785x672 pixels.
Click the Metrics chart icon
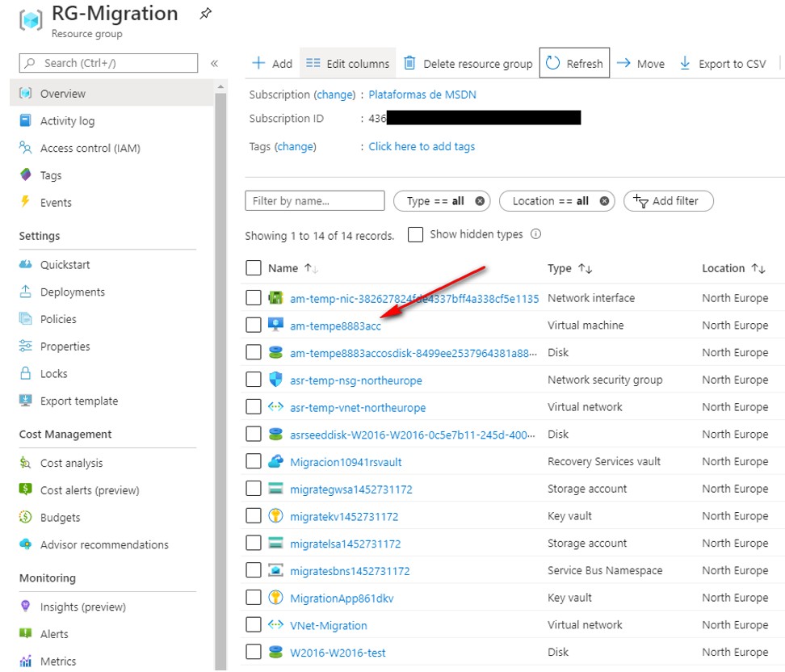point(26,661)
